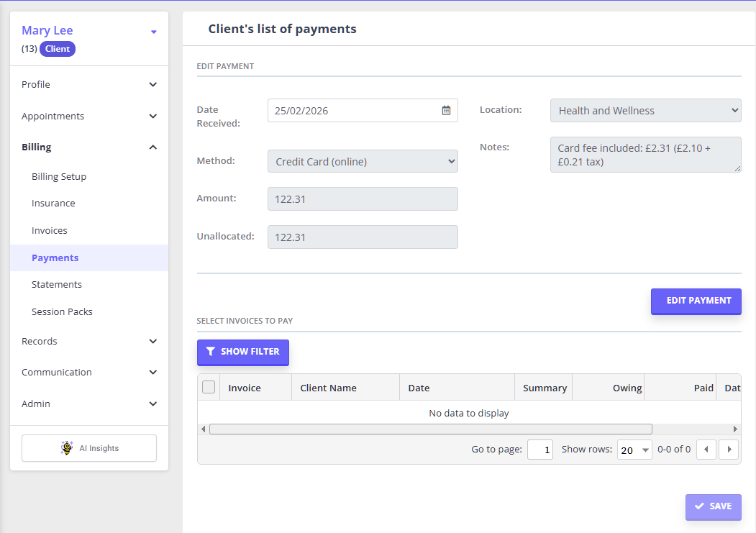Click the Go to page input field

[x=539, y=450]
